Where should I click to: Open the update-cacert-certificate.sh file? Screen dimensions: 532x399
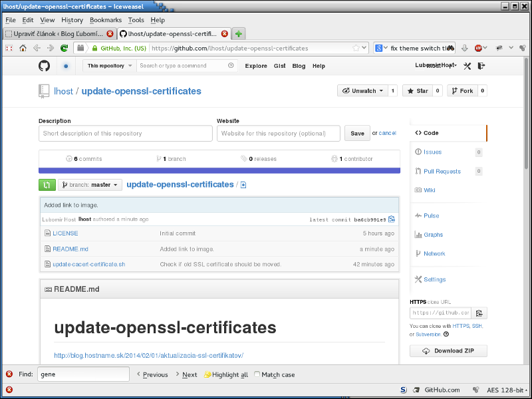click(89, 264)
